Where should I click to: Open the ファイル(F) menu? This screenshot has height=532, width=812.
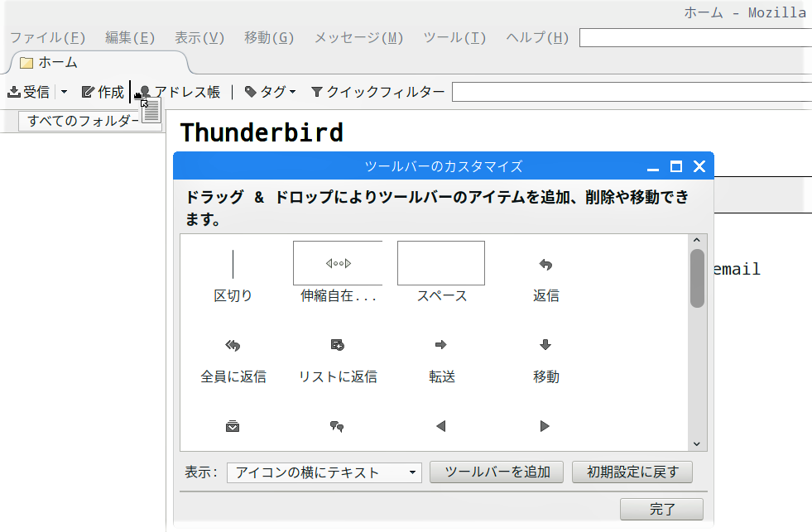click(48, 38)
